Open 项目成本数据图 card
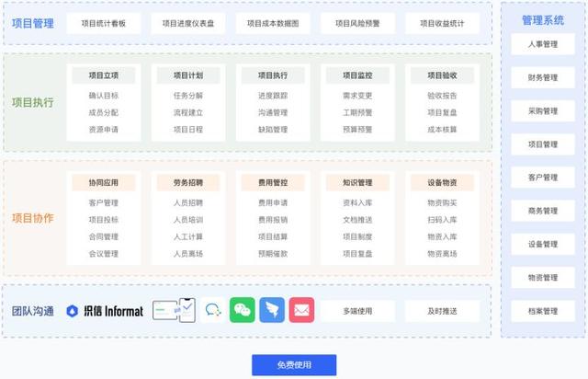Image resolution: width=588 pixels, height=379 pixels. [273, 23]
